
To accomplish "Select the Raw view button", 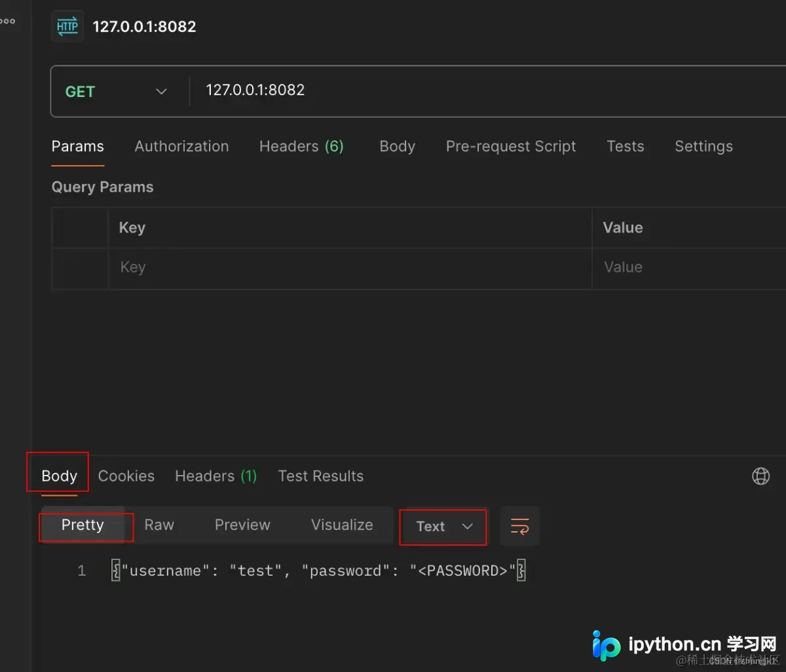I will click(x=159, y=525).
